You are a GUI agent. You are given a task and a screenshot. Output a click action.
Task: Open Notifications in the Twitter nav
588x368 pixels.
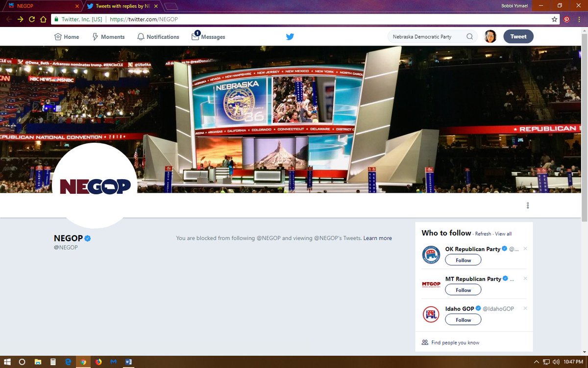click(x=158, y=37)
